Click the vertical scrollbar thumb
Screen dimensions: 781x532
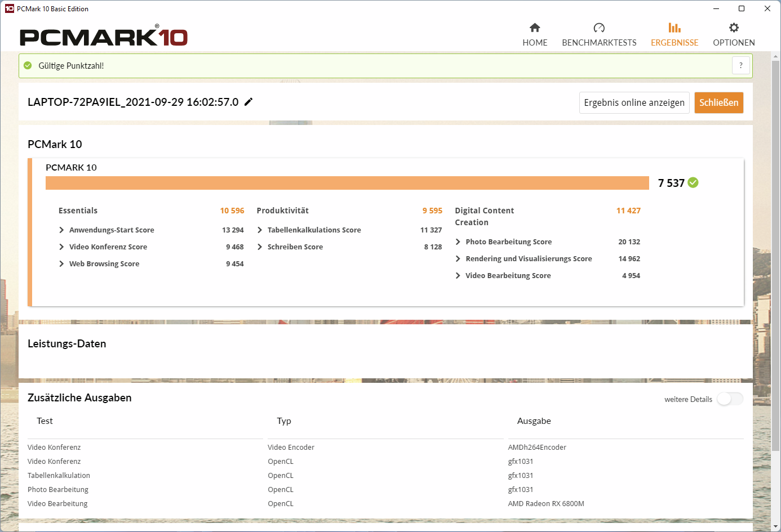776,254
